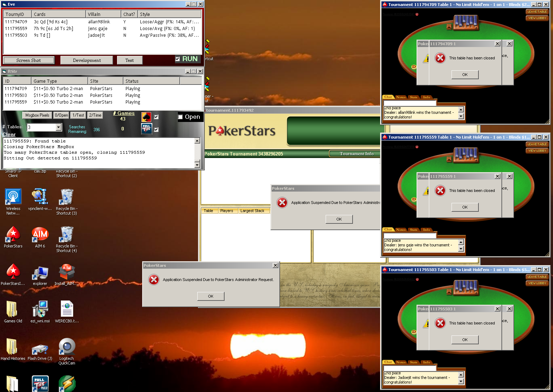
Task: Toggle the RUN checkbox in Eve
Action: click(x=177, y=59)
